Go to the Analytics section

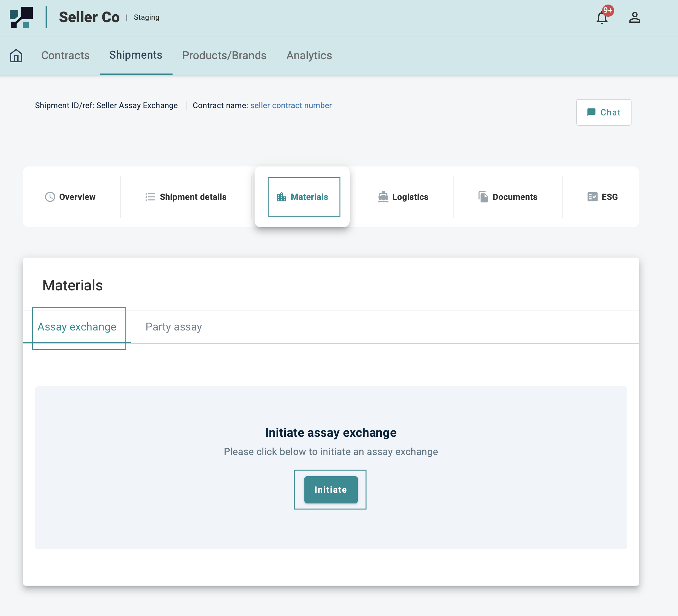[309, 56]
